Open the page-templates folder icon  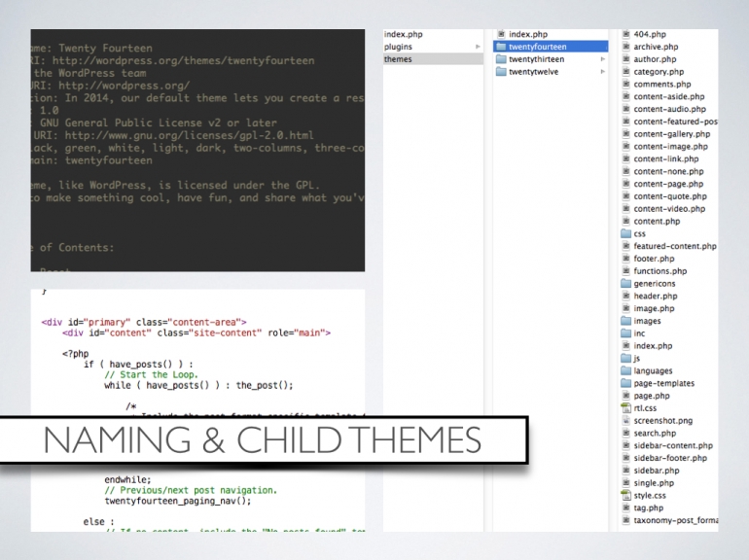tap(625, 383)
